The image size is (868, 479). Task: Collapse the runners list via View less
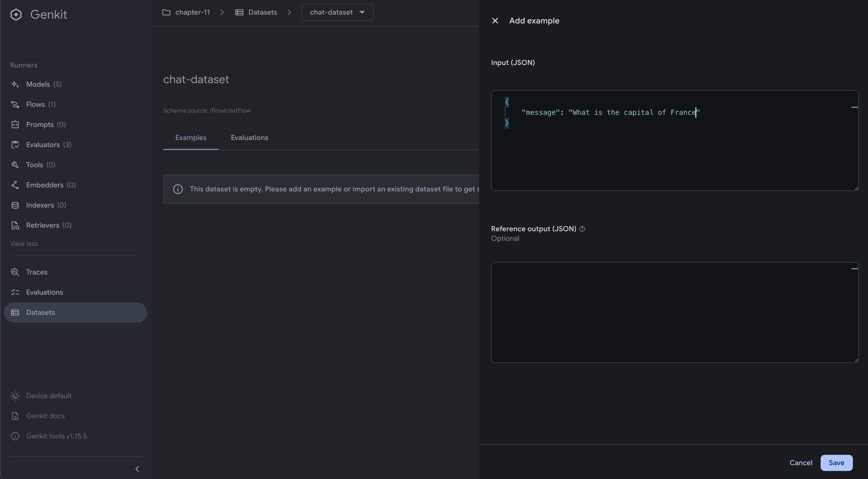click(24, 244)
